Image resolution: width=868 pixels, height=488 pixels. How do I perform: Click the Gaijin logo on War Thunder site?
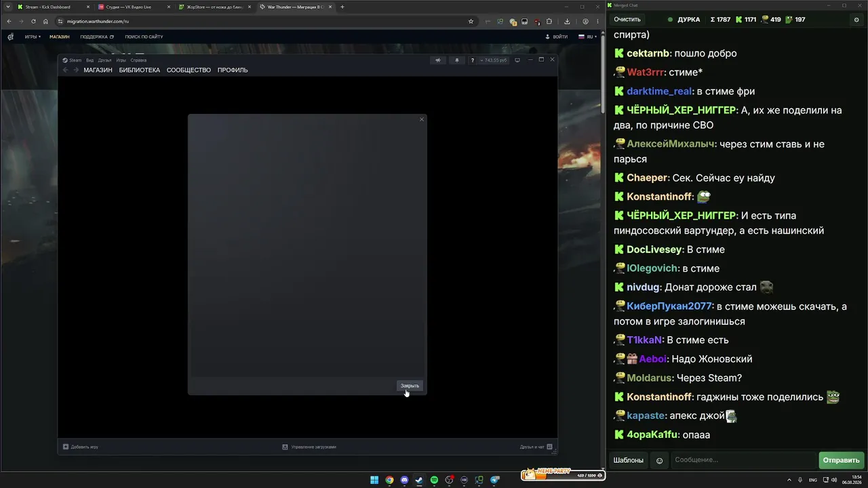coord(10,37)
